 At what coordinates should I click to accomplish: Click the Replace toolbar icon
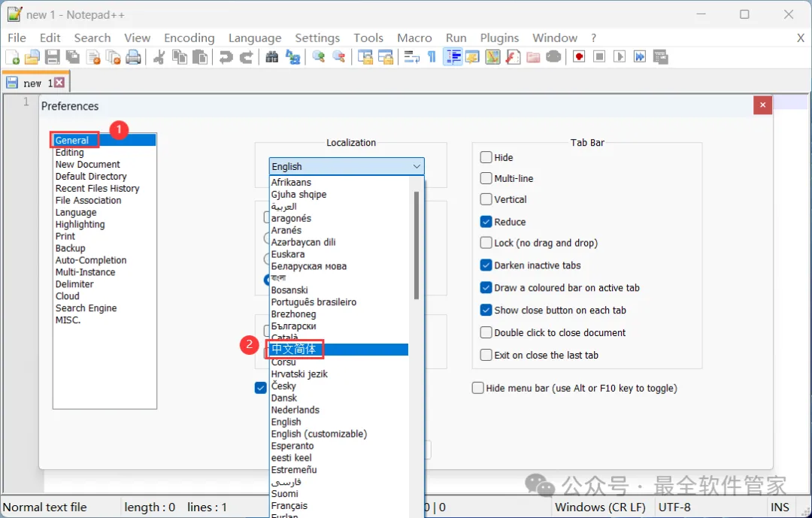coord(292,56)
